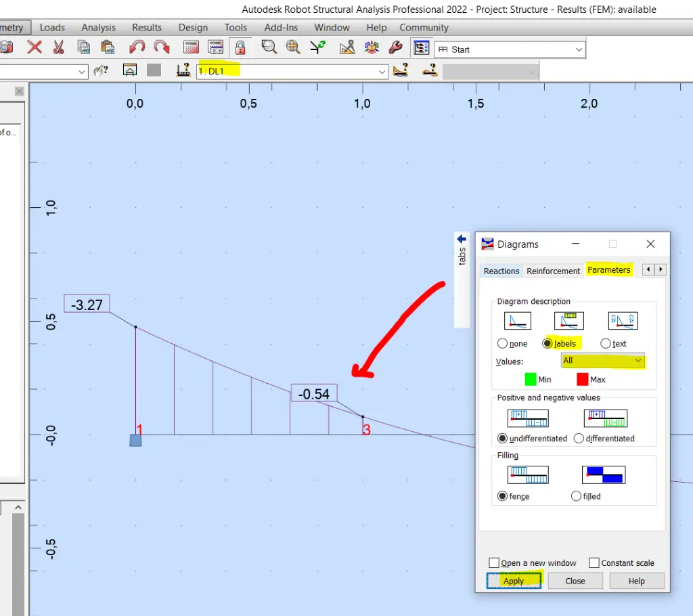Click the Zoom all crosshair magnifier icon
The width and height of the screenshot is (693, 616).
[x=293, y=47]
